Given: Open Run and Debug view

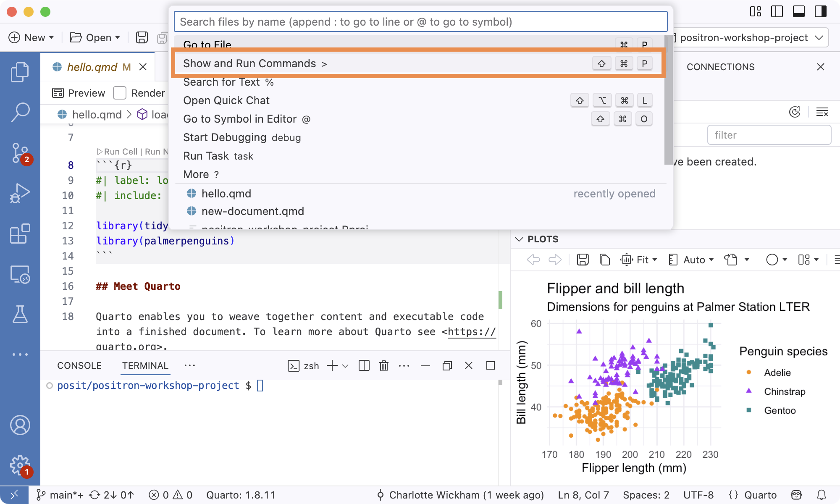Looking at the screenshot, I should click(x=20, y=193).
